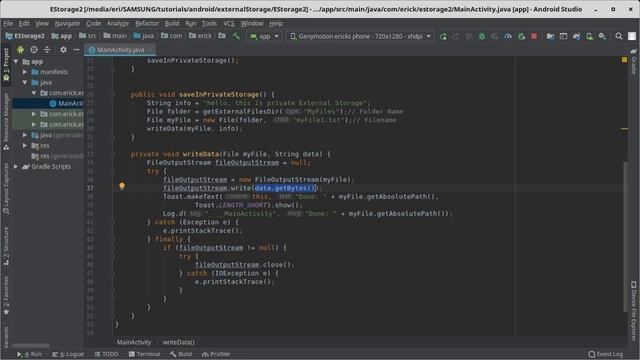Image resolution: width=640 pixels, height=360 pixels.
Task: Click EStorage2 breadcrumb in navigation bar
Action: [x=25, y=36]
